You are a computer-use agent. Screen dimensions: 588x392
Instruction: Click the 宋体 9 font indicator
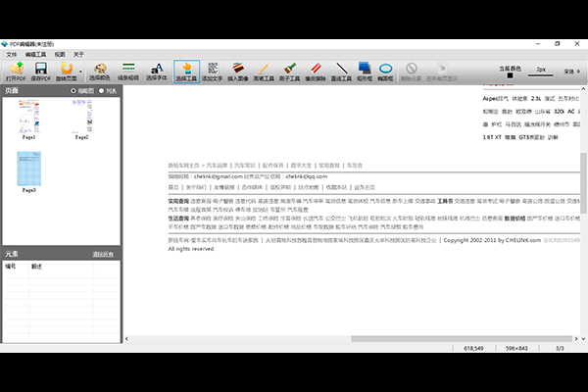(571, 72)
